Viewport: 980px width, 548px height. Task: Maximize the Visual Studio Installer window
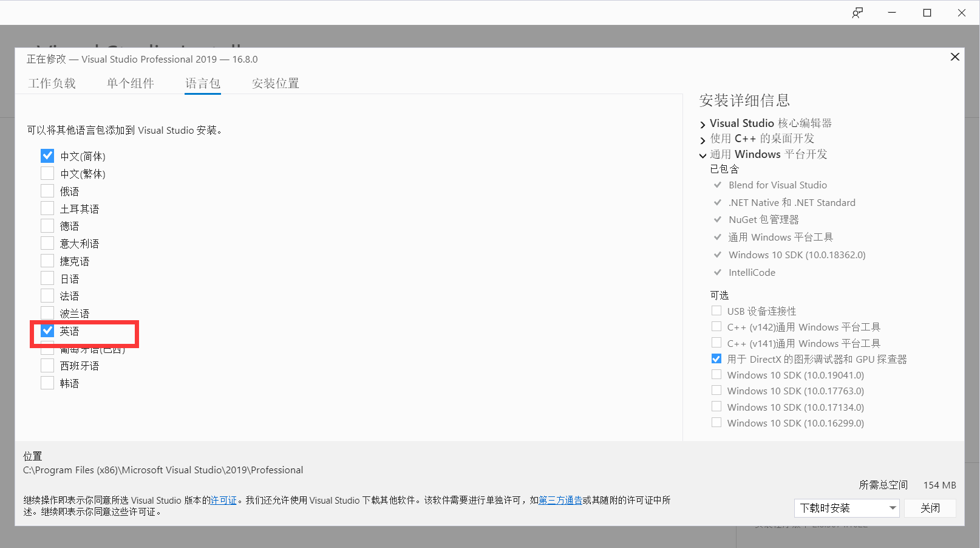pyautogui.click(x=927, y=13)
